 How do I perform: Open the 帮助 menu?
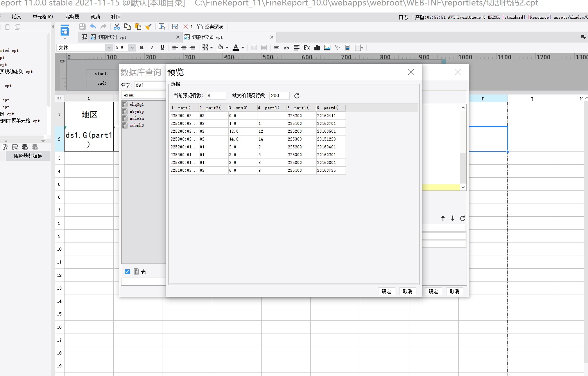[x=95, y=17]
